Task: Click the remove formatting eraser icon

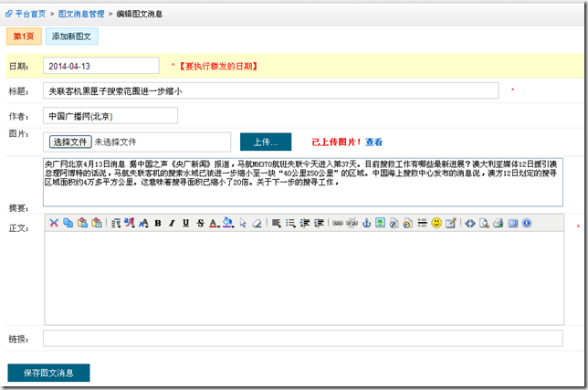Action: coord(257,223)
